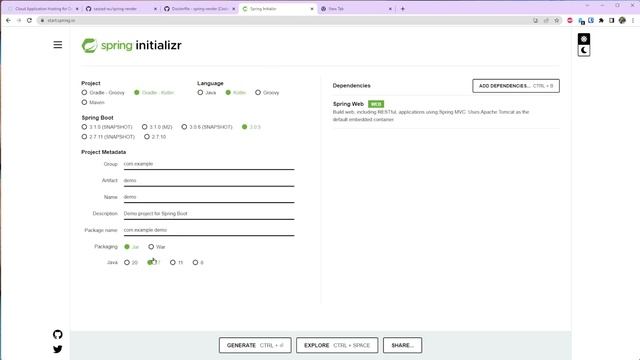Screen dimensions: 640x360
Task: Close the New Tab tab
Action: coord(390,9)
